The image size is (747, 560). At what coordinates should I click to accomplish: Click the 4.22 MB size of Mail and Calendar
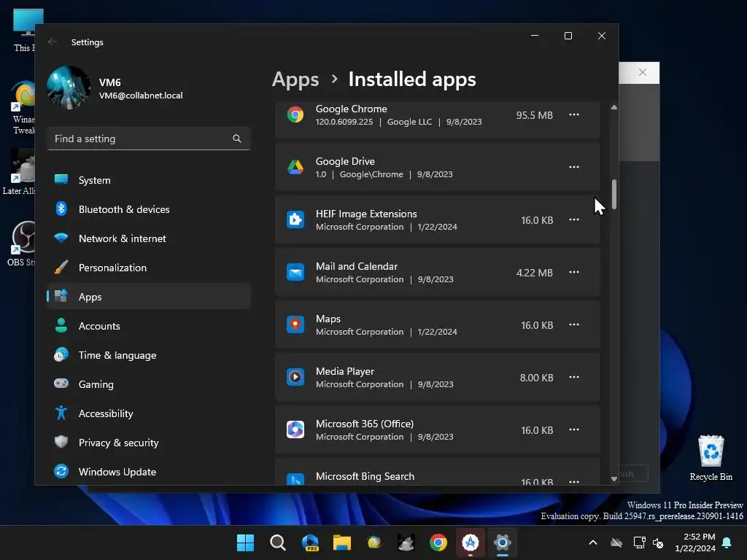pos(535,273)
